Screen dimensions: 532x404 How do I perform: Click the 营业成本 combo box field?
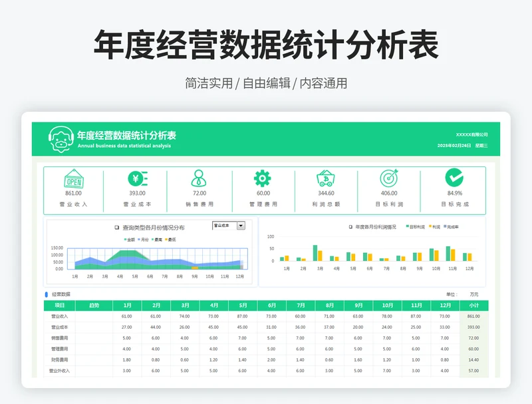click(x=225, y=226)
